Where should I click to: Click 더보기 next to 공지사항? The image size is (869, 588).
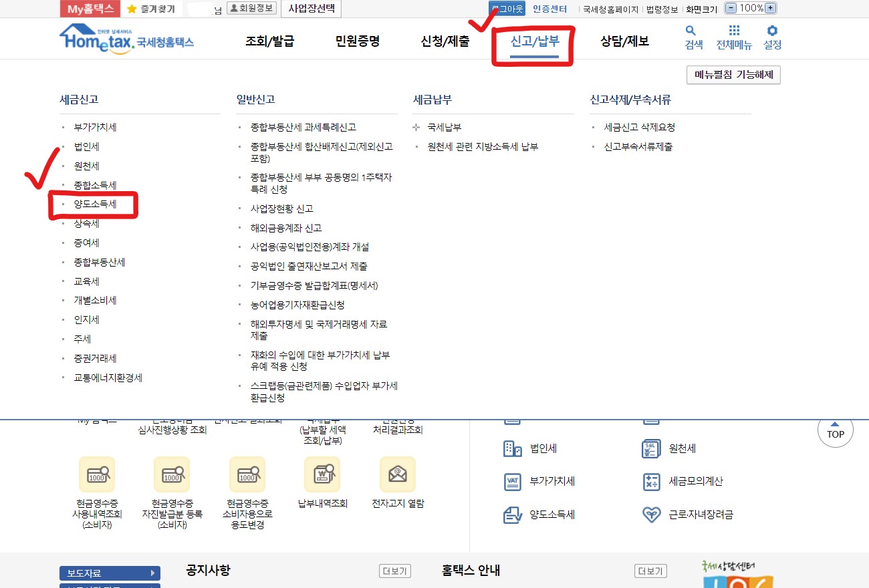coord(395,571)
